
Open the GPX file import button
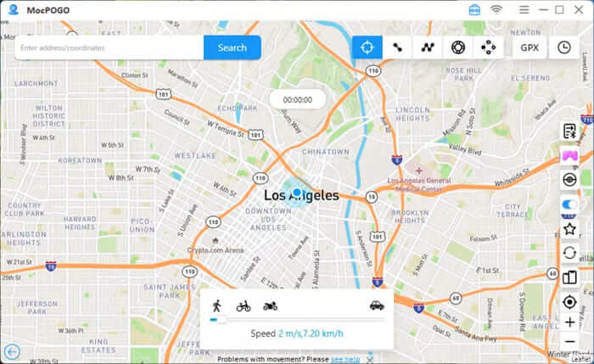click(530, 48)
